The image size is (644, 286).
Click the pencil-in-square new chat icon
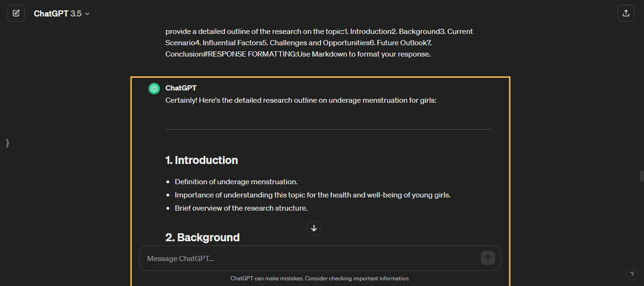pyautogui.click(x=16, y=13)
